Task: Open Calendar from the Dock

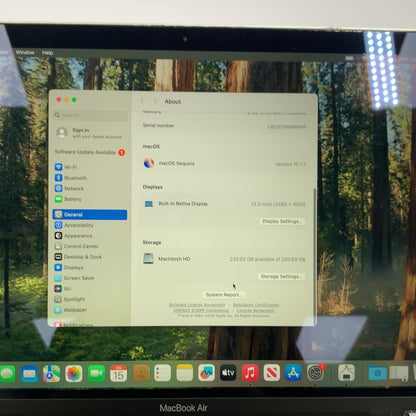Action: pyautogui.click(x=118, y=373)
